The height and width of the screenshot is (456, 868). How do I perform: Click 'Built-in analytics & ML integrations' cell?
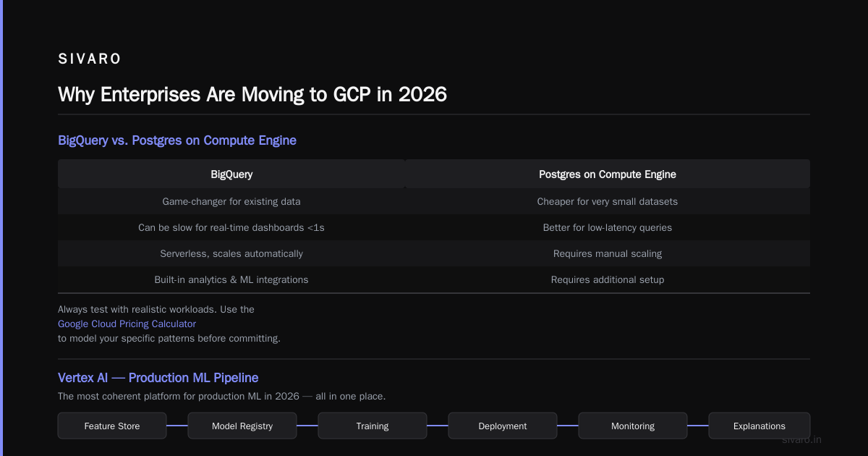click(x=231, y=279)
